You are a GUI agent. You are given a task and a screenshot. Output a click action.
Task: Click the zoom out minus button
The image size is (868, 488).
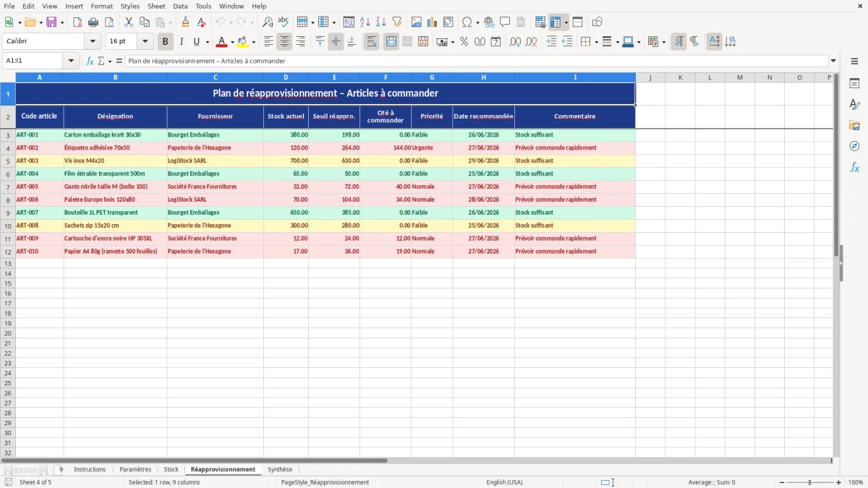click(x=781, y=482)
